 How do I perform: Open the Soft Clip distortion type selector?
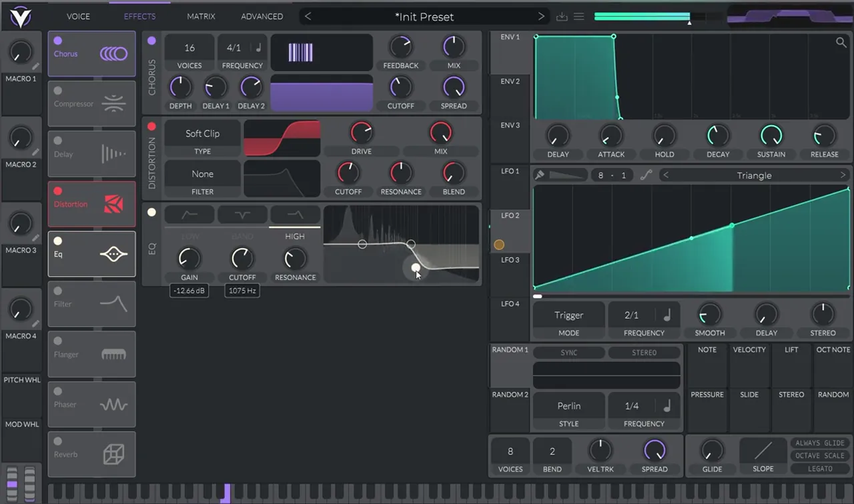coord(202,133)
